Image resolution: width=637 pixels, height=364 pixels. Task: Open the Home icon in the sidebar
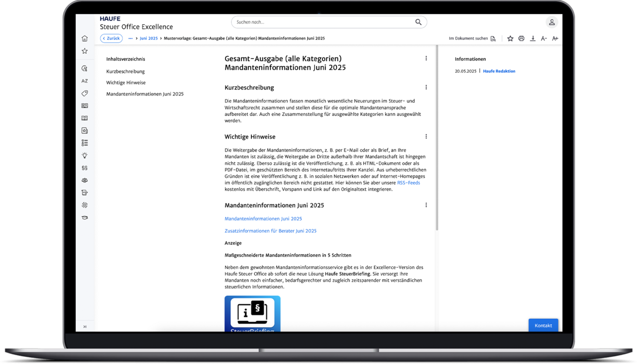point(85,38)
